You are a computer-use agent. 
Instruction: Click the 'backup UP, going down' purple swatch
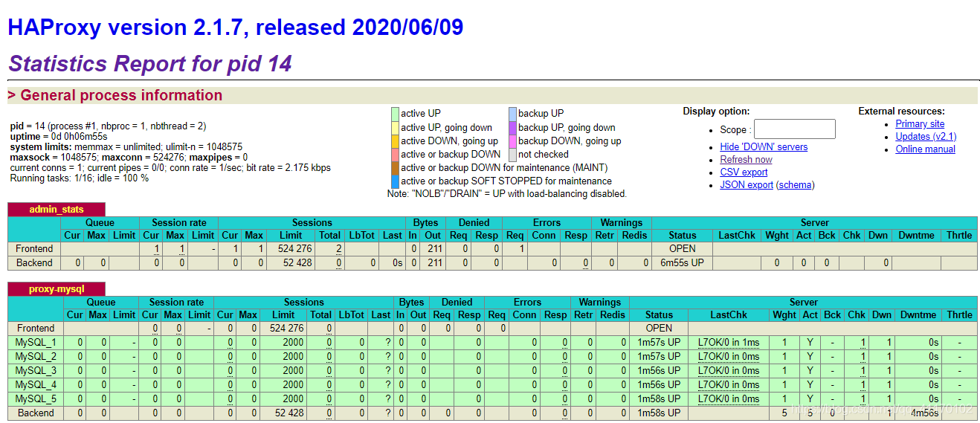point(512,127)
